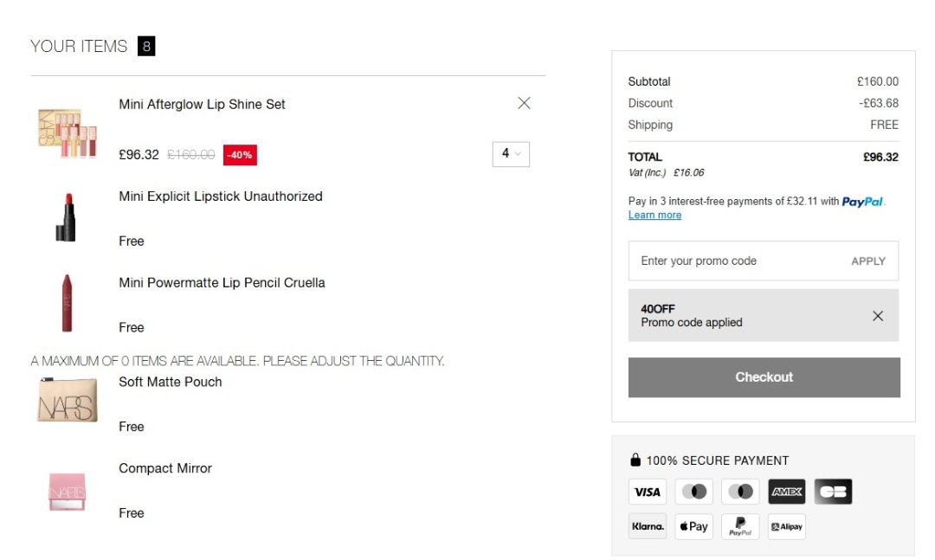Viewport: 935px width, 560px height.
Task: Focus the promo code input field
Action: pyautogui.click(x=736, y=261)
